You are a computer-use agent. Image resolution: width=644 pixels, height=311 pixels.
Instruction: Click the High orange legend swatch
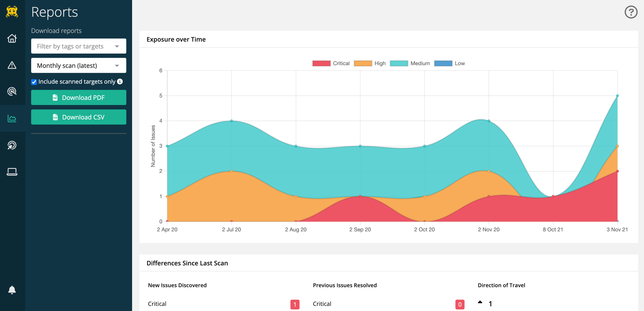click(363, 63)
